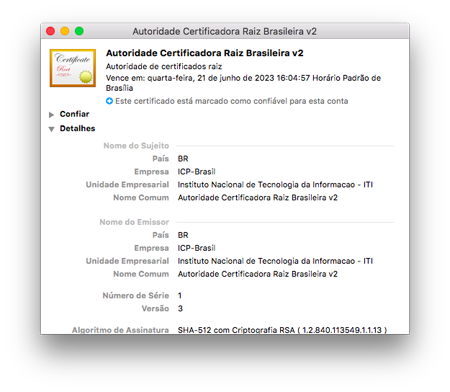Click the 'Número de Série' label

[136, 296]
